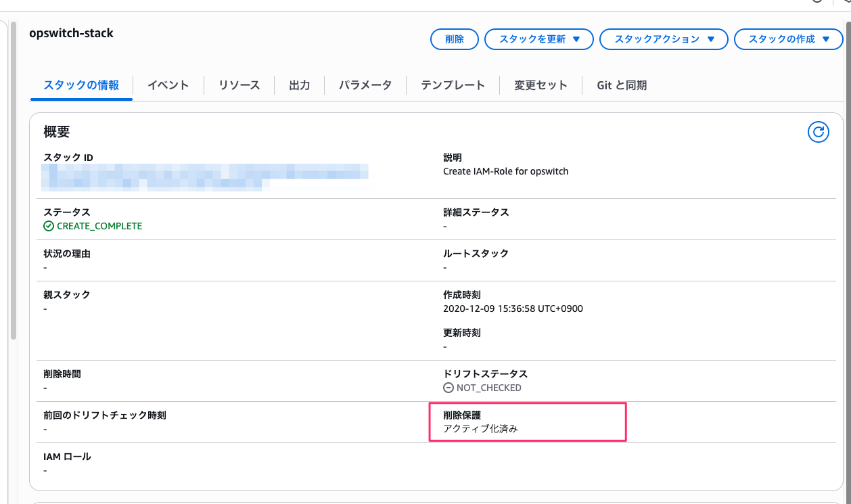Open the パラメータ tab
This screenshot has height=504, width=851.
[x=365, y=85]
